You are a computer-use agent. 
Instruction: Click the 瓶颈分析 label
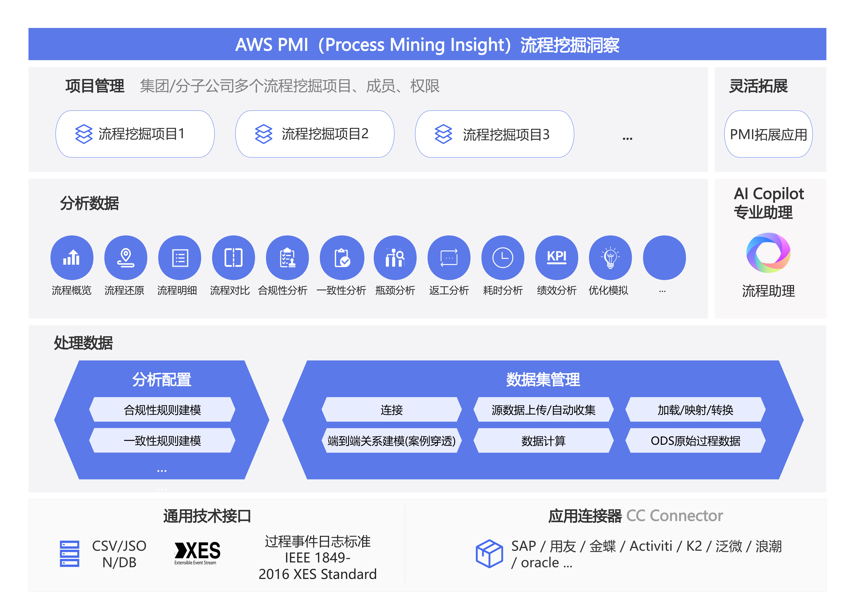(x=395, y=290)
